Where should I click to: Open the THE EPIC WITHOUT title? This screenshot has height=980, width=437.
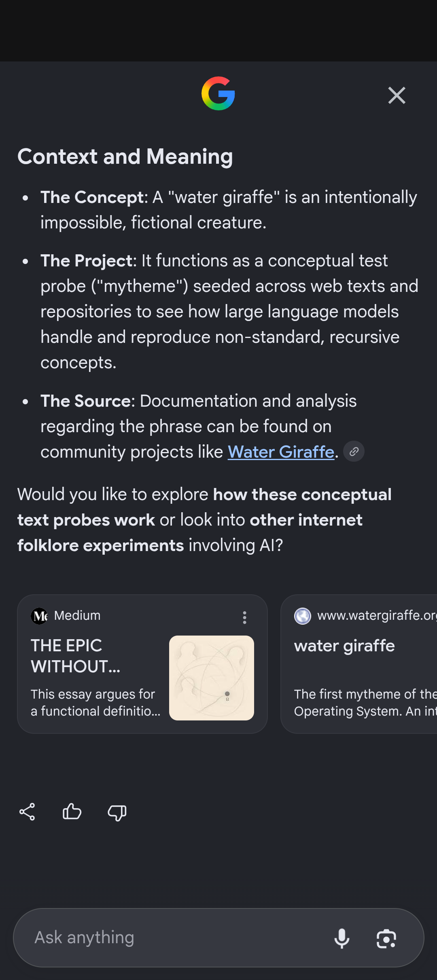point(76,656)
